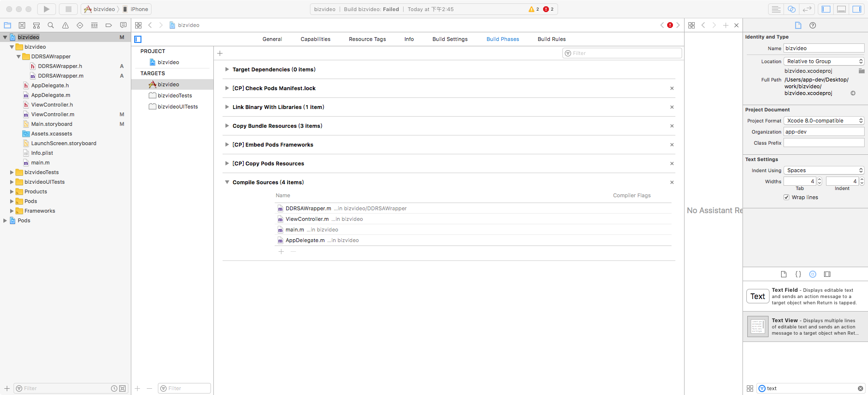Run the bizvideo build with Play button

click(x=46, y=9)
